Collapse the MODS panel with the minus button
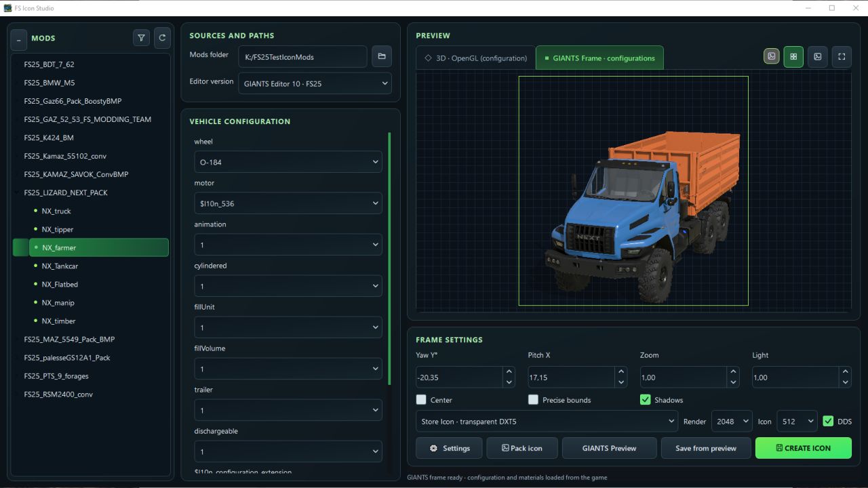This screenshot has height=488, width=868. coord(18,39)
